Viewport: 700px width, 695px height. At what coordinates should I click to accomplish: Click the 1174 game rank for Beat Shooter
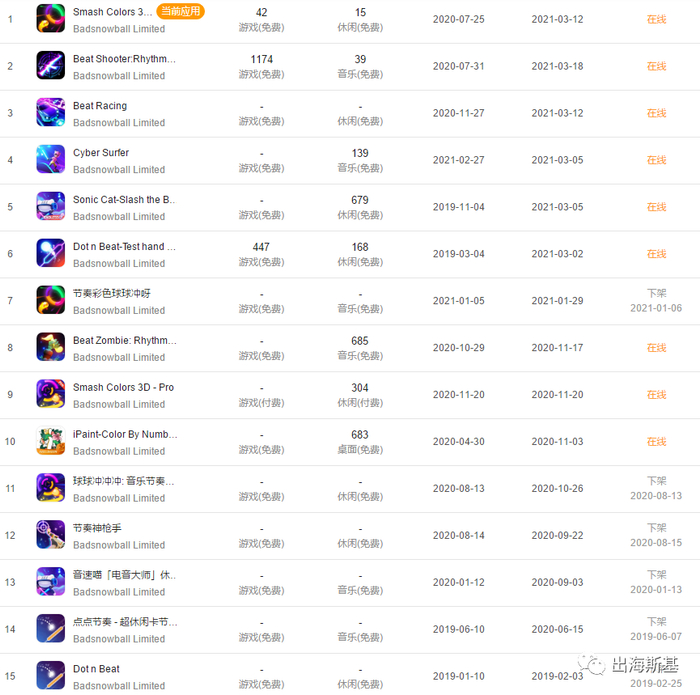click(262, 59)
